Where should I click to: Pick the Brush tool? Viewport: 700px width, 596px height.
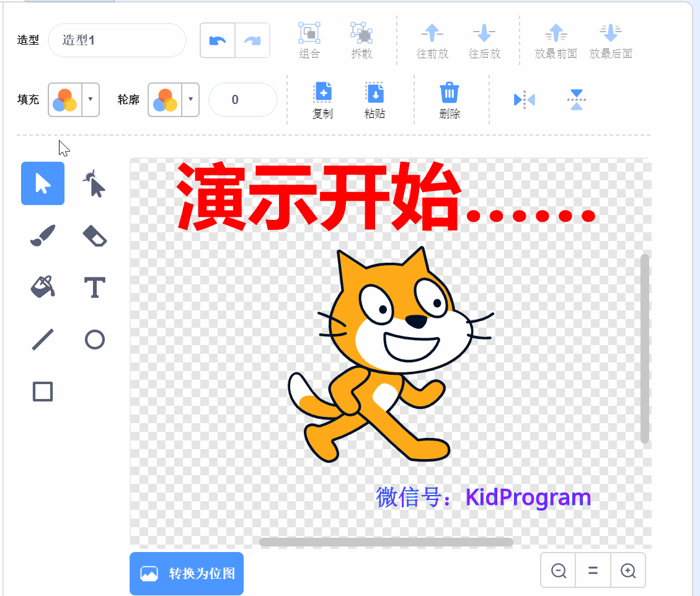click(x=43, y=235)
